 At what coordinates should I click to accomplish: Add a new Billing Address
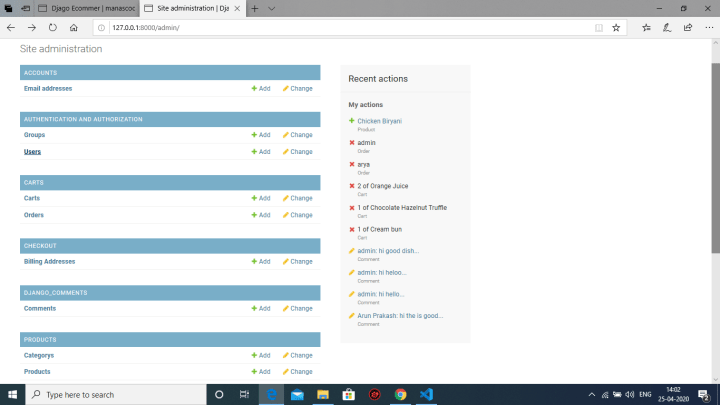click(261, 262)
